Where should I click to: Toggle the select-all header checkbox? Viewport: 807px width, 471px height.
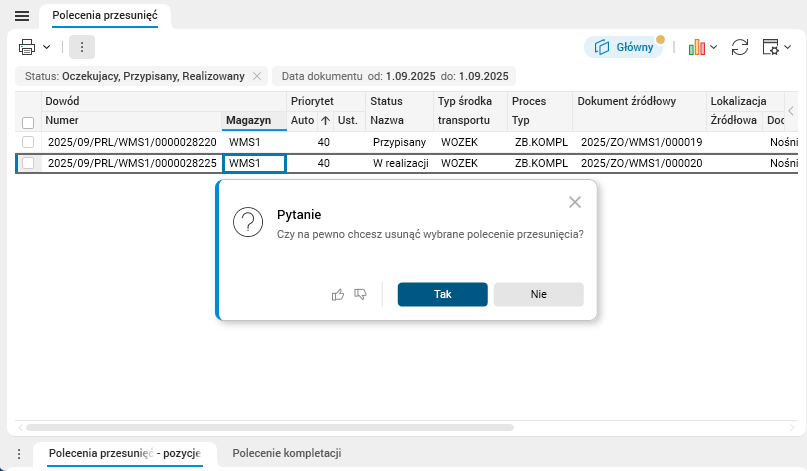click(28, 123)
